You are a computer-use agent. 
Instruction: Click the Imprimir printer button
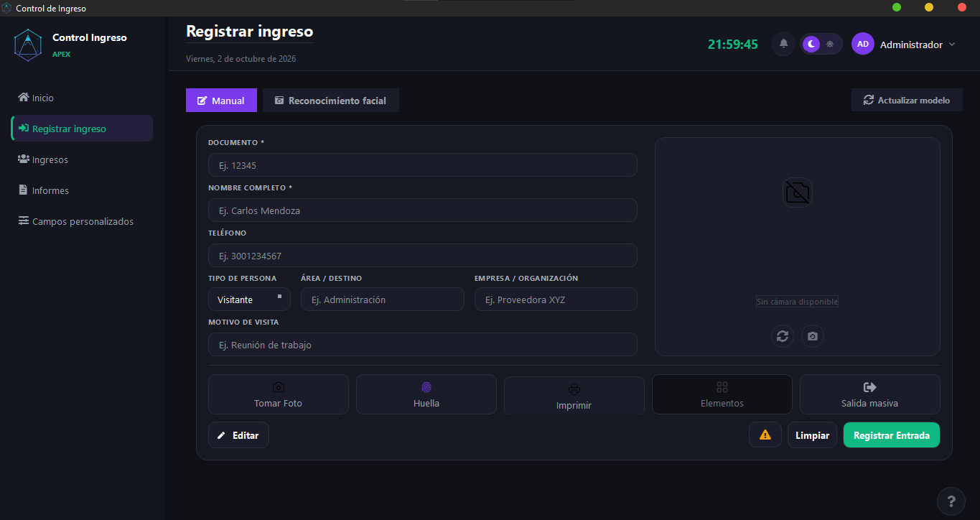click(x=574, y=396)
